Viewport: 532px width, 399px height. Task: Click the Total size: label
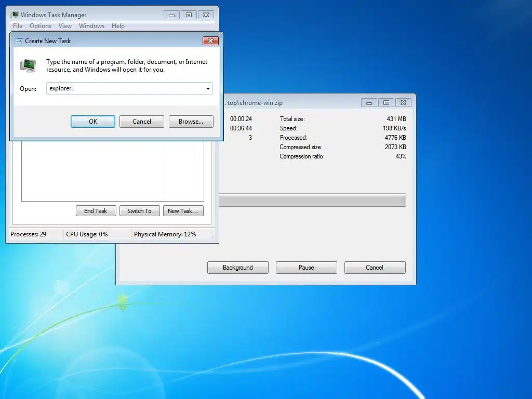[x=292, y=119]
